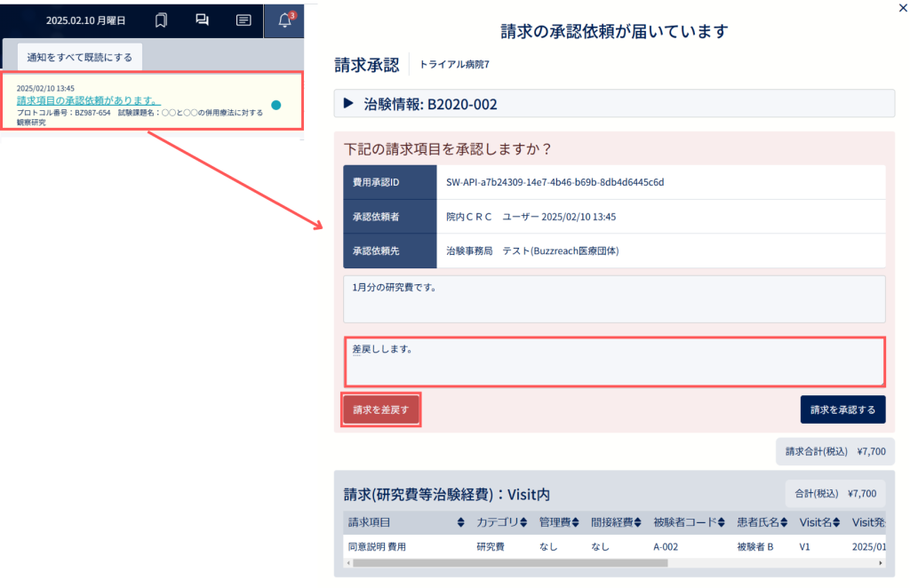Image resolution: width=910 pixels, height=588 pixels.
Task: Open the bookmark icon in top bar
Action: click(162, 20)
